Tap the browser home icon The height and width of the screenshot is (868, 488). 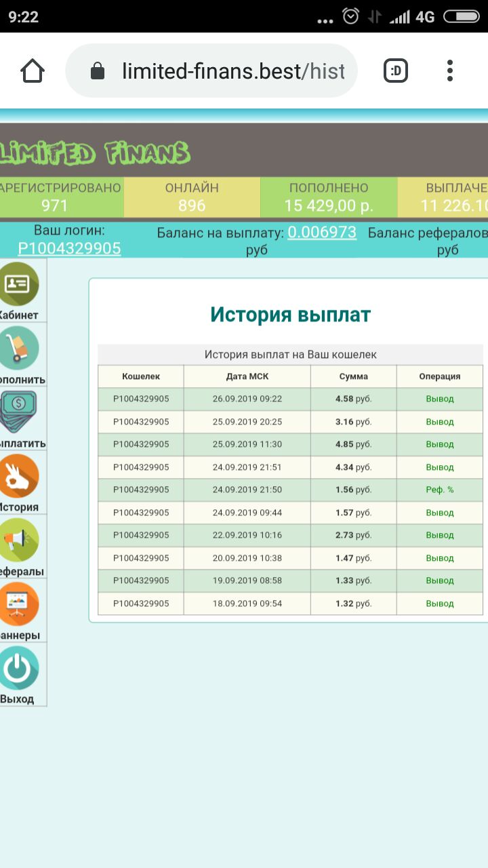pos(33,71)
